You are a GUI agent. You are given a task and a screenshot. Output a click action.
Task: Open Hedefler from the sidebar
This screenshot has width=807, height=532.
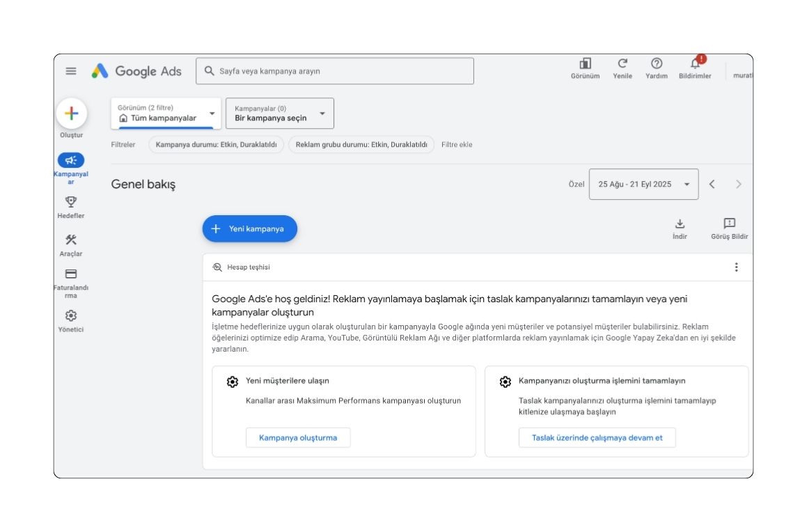point(70,202)
